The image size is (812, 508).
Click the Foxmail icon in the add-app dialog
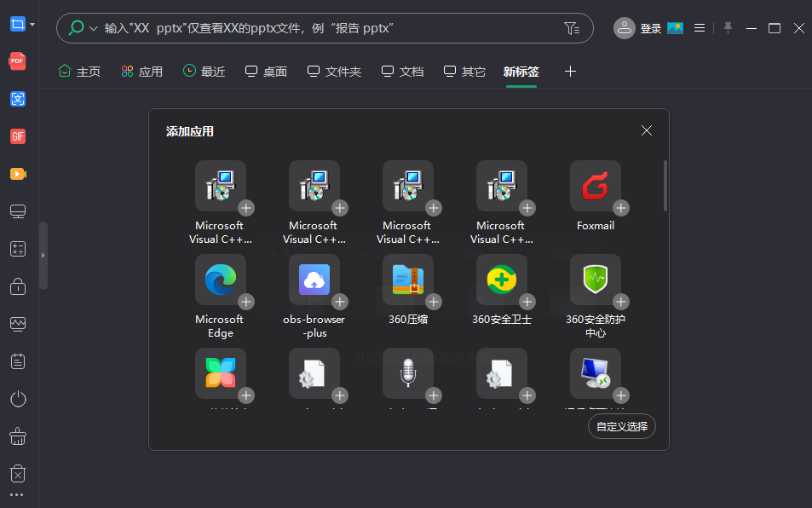596,186
